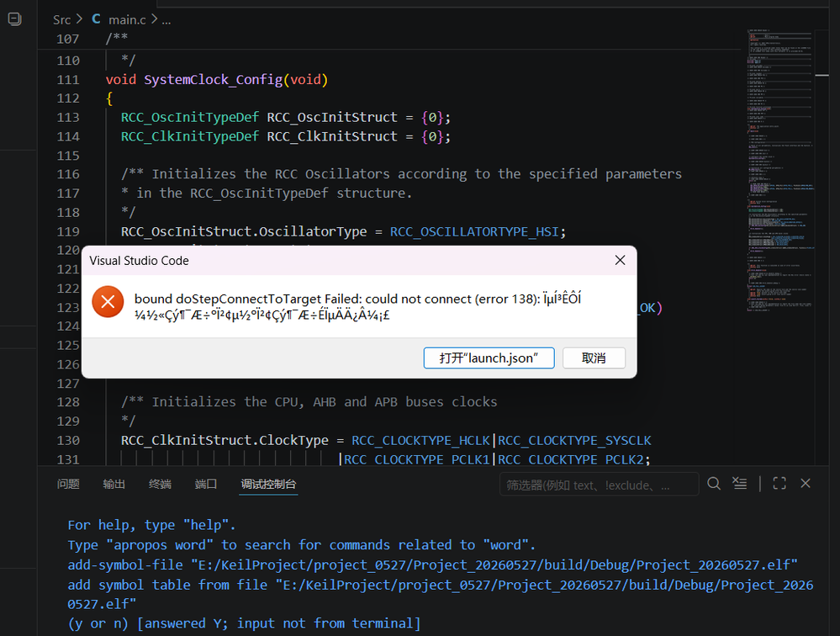The image size is (840, 636).
Task: Expand the breadcrumb ellipsis symbol
Action: pos(166,20)
